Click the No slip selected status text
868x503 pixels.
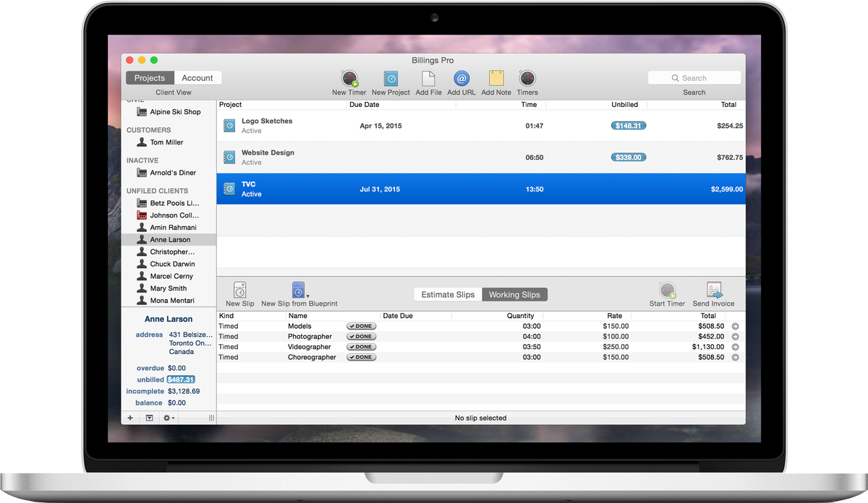(480, 418)
